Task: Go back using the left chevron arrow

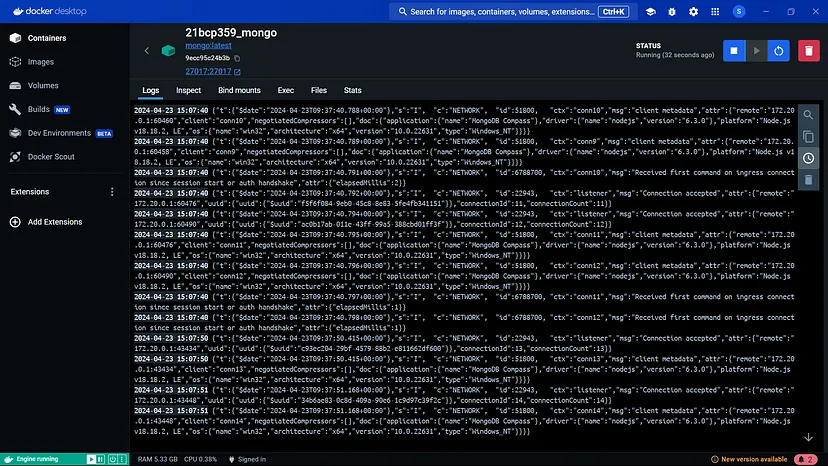Action: (147, 51)
